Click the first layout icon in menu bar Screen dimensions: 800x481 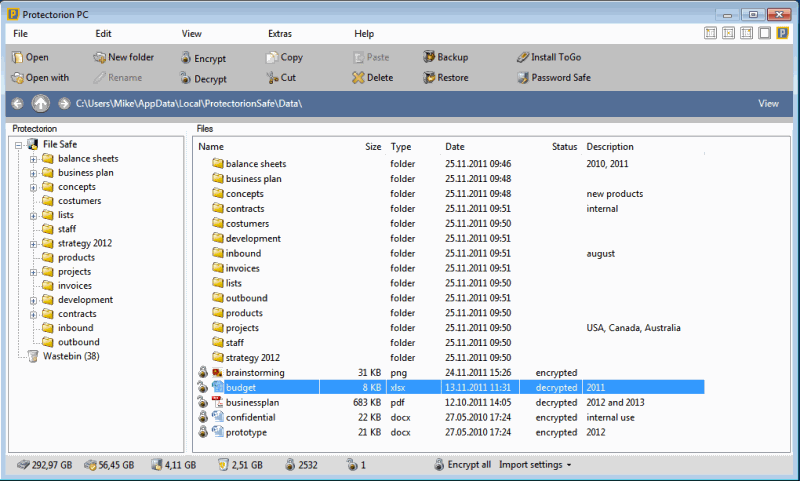coord(710,34)
